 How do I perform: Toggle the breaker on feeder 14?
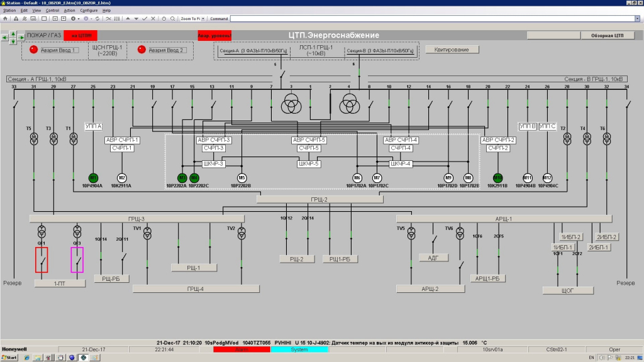[430, 105]
